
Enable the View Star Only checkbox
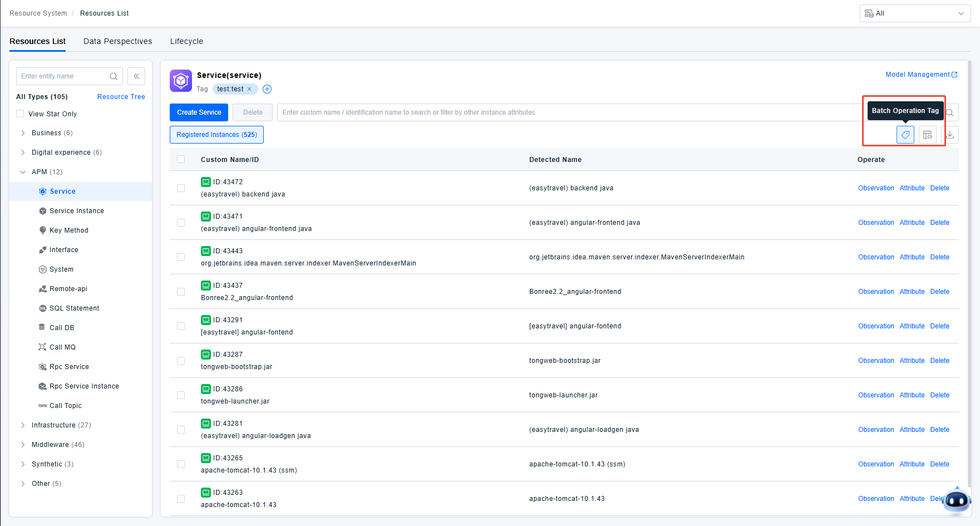21,114
